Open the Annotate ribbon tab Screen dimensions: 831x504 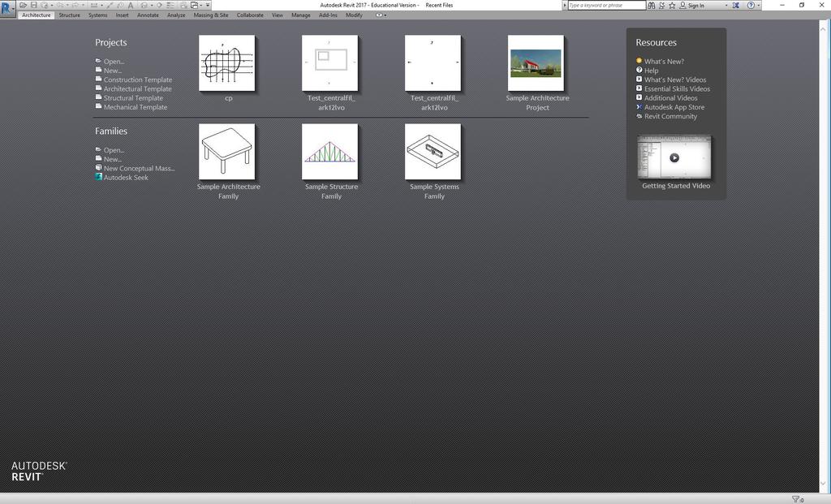[148, 15]
